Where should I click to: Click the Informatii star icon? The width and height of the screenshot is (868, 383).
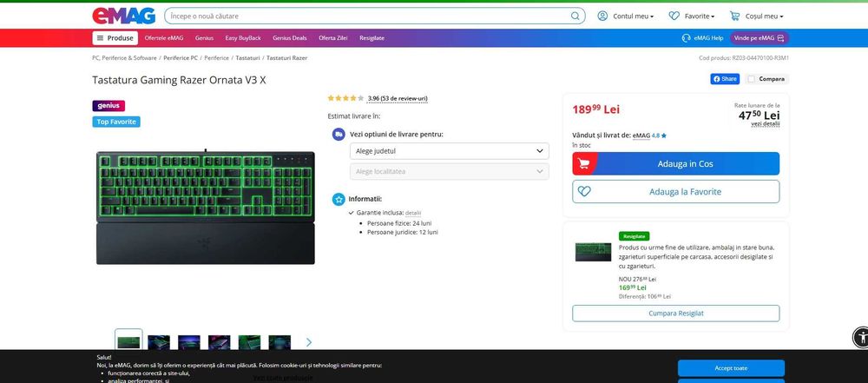339,199
